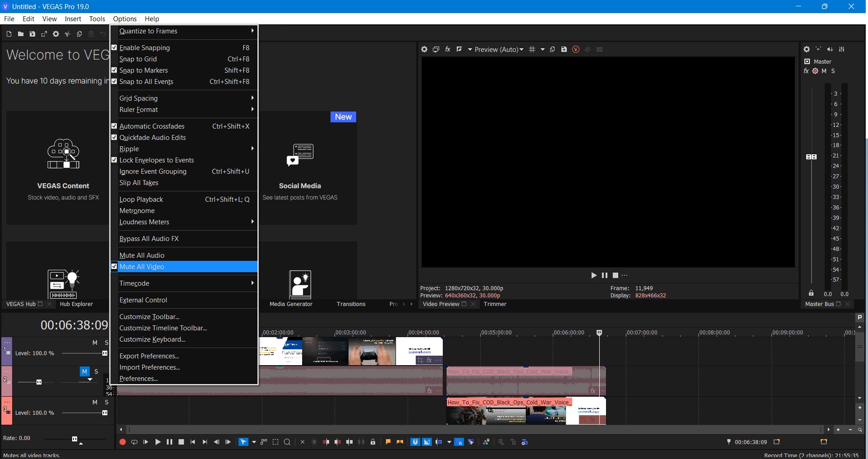The width and height of the screenshot is (868, 459).
Task: Click the red record button on transport
Action: pos(122,442)
